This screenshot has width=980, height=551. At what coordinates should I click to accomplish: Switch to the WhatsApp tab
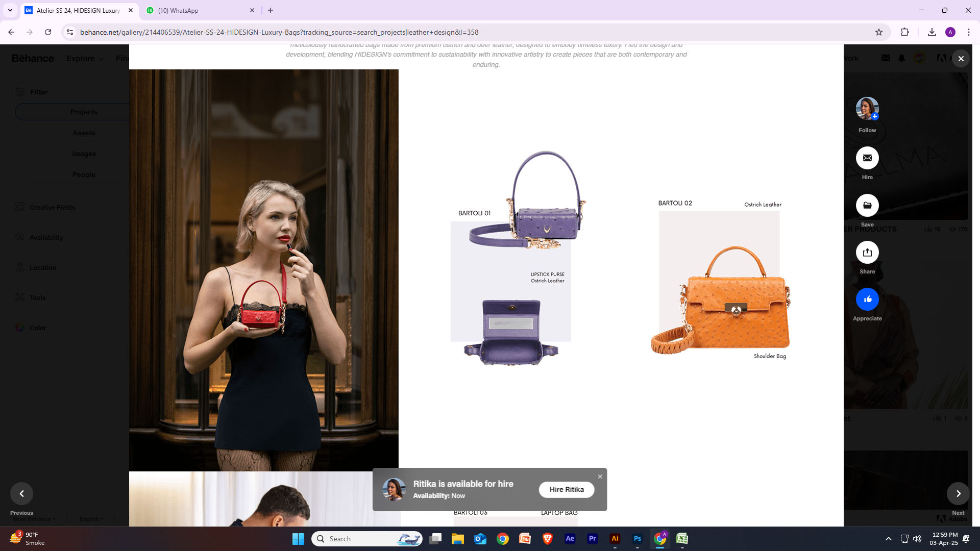click(199, 10)
